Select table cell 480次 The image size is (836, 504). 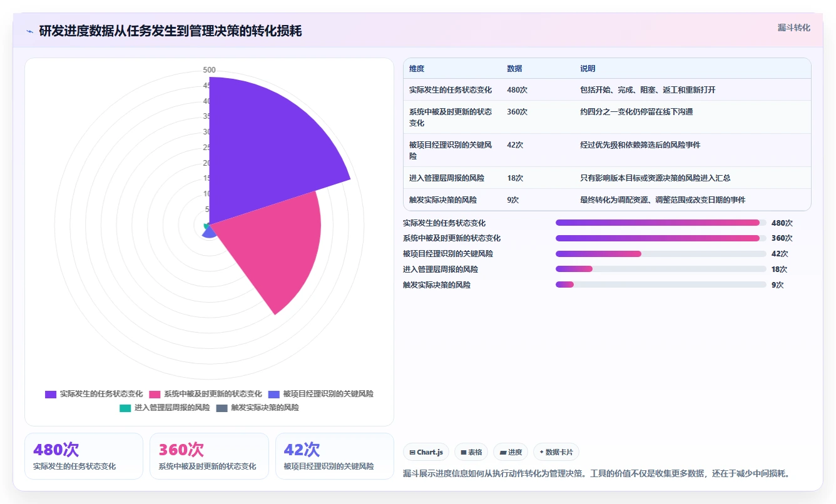click(x=517, y=90)
